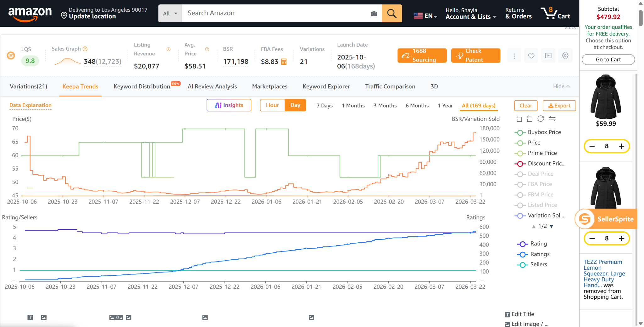This screenshot has width=644, height=327.
Task: Switch the chart to Hour view
Action: (x=272, y=105)
